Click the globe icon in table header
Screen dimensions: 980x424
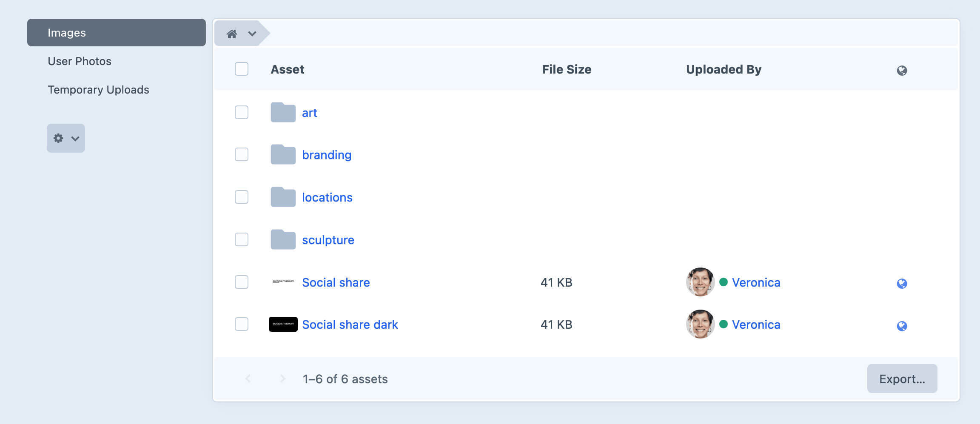(x=902, y=71)
